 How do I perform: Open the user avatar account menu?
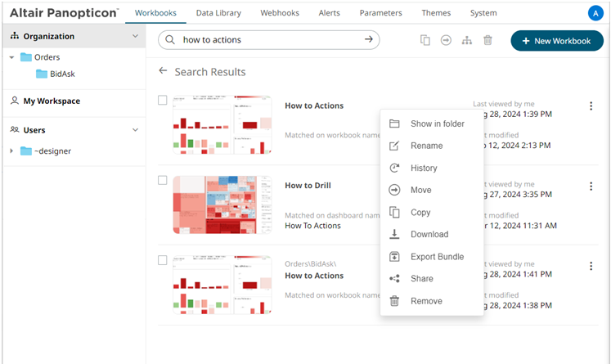pos(595,13)
